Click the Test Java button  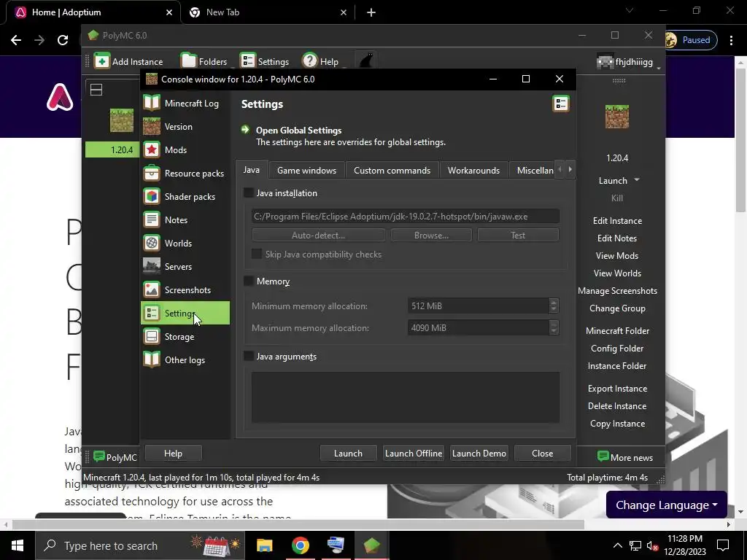tap(519, 236)
